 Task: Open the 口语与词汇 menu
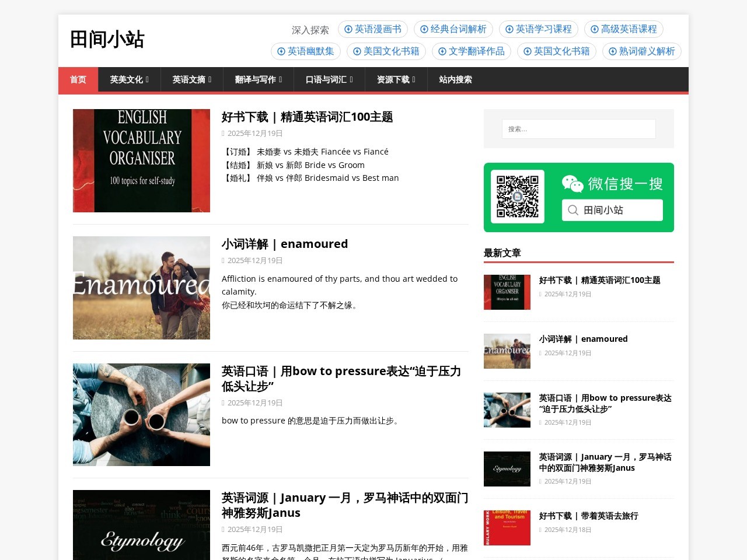[329, 80]
